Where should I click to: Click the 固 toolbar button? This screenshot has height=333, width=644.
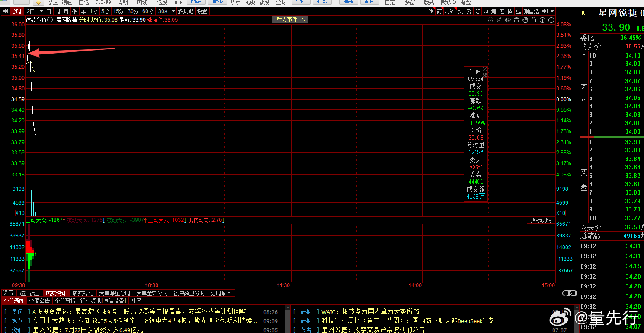511,11
